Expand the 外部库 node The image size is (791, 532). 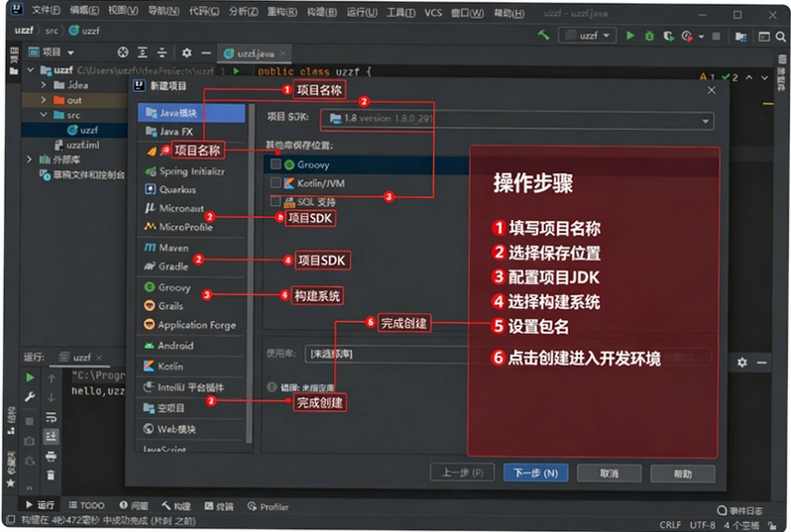click(x=30, y=160)
